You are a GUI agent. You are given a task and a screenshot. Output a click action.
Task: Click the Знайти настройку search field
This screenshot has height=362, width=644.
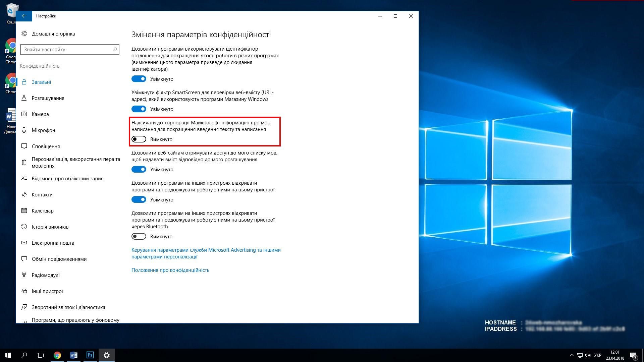click(x=66, y=50)
